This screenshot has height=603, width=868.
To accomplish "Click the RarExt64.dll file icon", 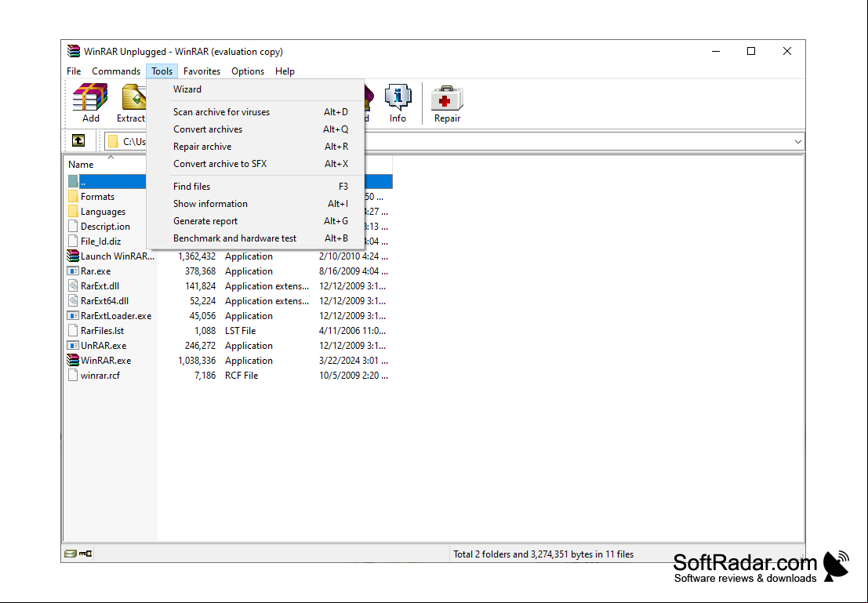I will click(73, 300).
